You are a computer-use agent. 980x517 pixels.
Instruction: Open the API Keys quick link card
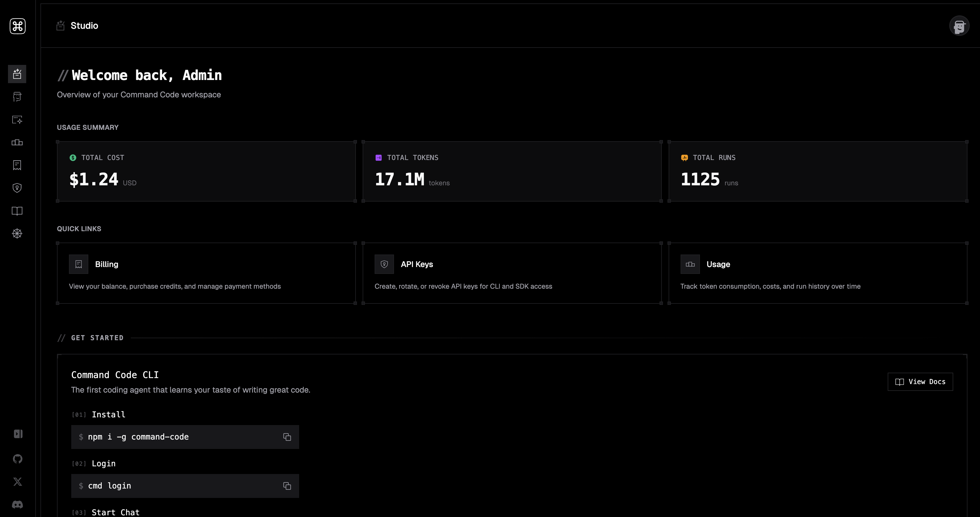[x=512, y=273]
